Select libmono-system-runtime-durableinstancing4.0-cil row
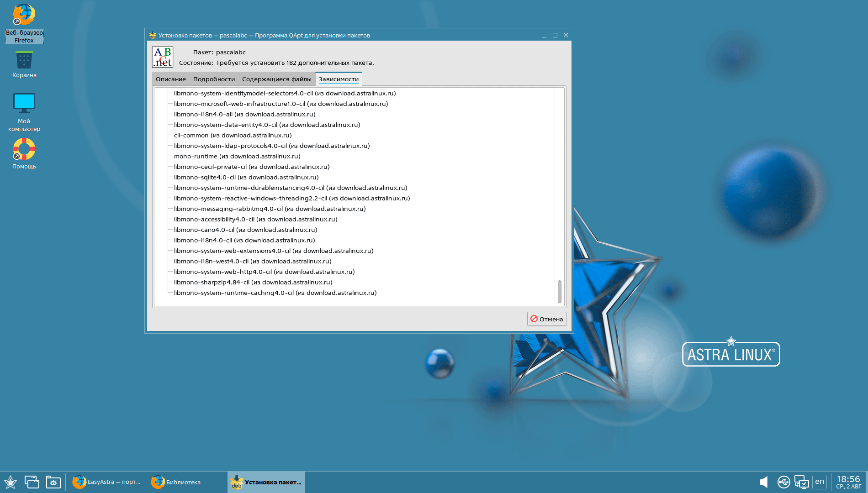The width and height of the screenshot is (868, 493). point(291,188)
